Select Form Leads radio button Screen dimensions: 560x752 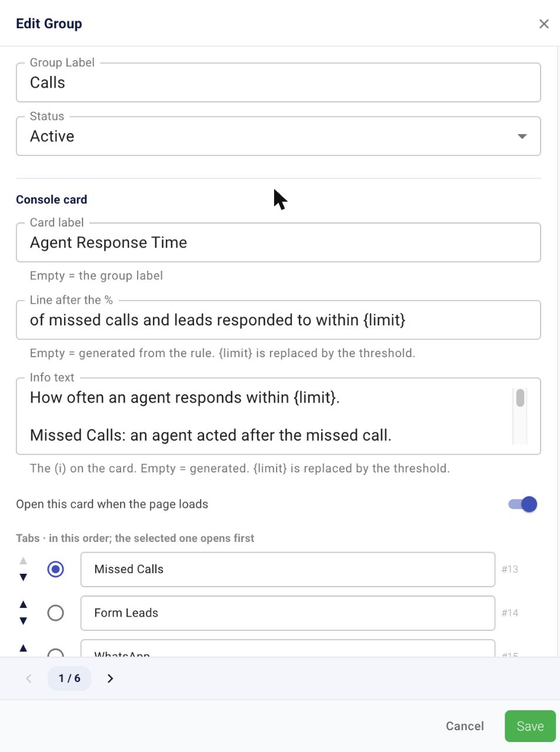click(x=56, y=613)
